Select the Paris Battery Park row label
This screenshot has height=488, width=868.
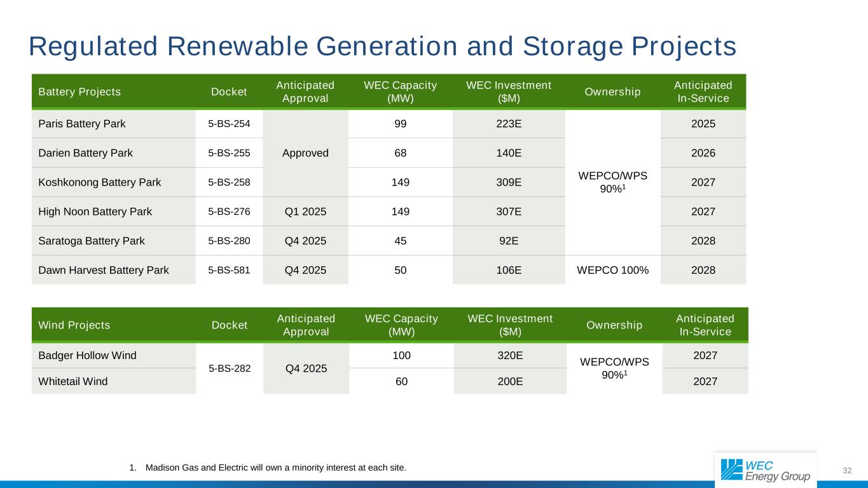(x=79, y=124)
